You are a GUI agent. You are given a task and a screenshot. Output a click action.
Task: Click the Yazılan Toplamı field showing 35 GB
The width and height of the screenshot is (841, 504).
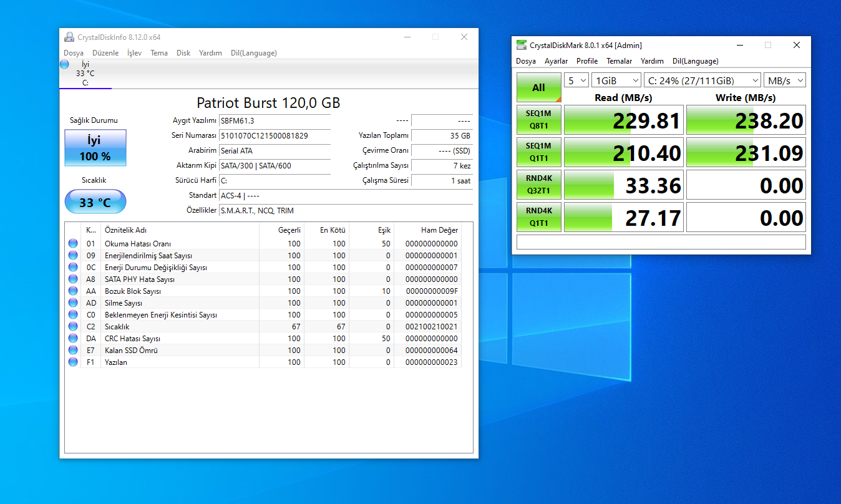[442, 135]
